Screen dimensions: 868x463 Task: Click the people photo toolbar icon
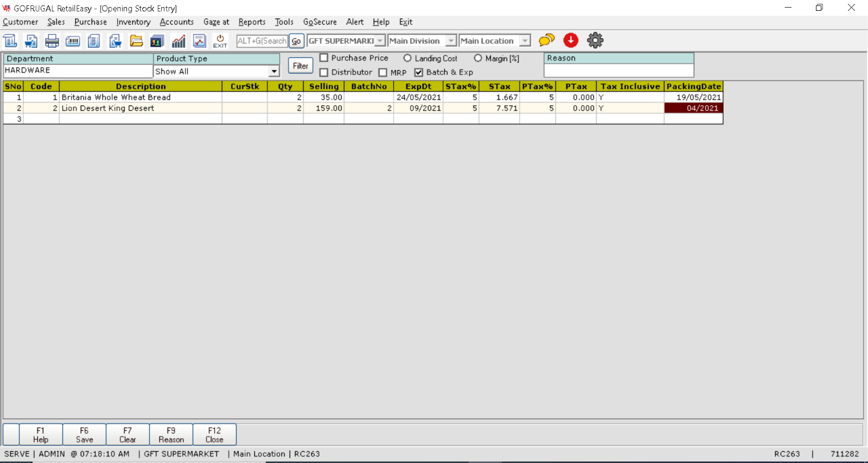coord(157,41)
